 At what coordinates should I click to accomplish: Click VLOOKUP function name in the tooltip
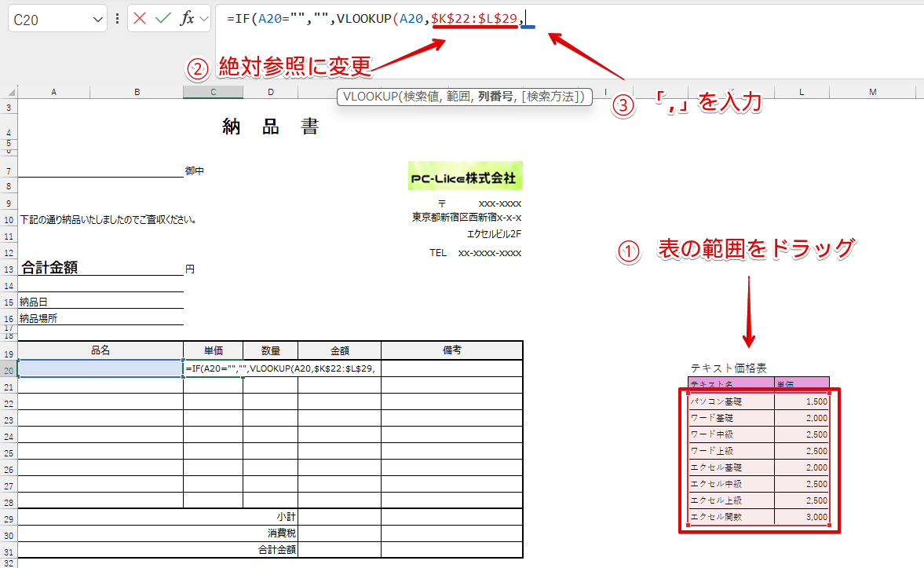click(370, 97)
